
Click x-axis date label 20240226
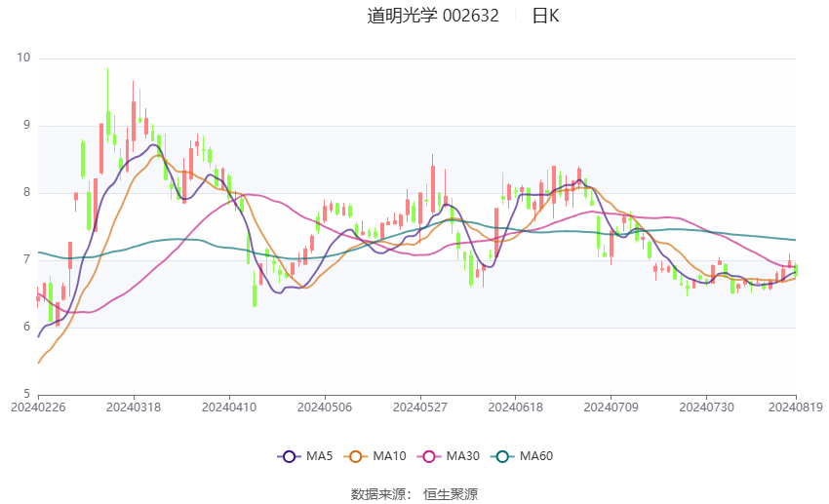(x=39, y=407)
